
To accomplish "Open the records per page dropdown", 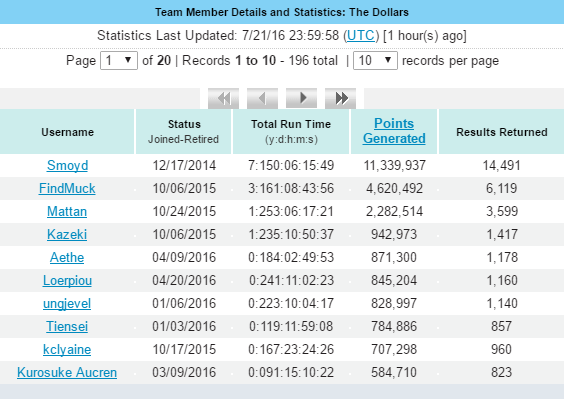I will (375, 60).
